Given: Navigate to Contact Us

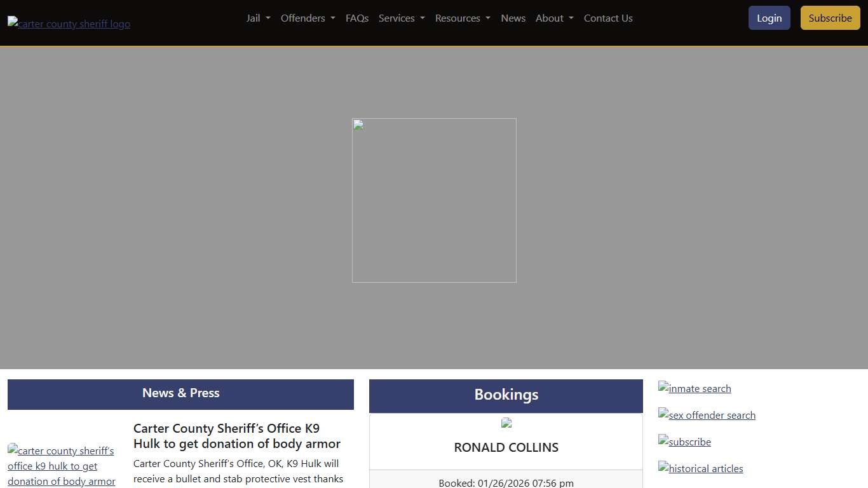Looking at the screenshot, I should 608,18.
